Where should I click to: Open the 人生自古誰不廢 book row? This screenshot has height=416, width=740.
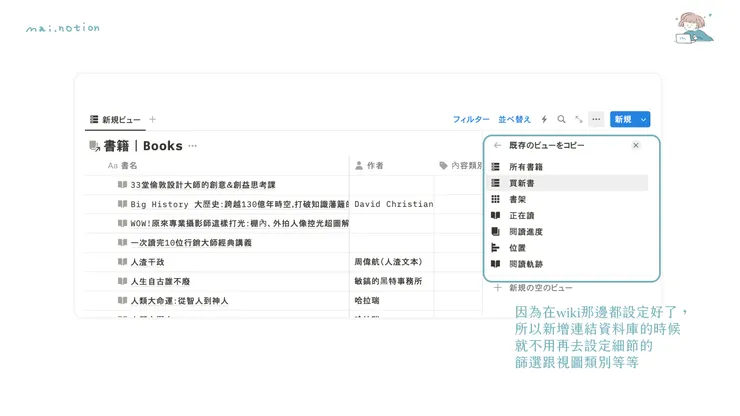coord(160,281)
